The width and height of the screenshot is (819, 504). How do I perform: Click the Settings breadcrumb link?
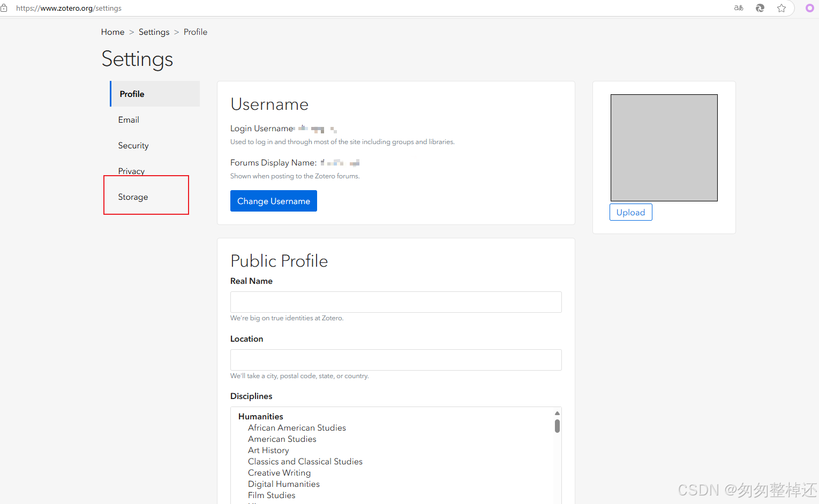tap(154, 32)
